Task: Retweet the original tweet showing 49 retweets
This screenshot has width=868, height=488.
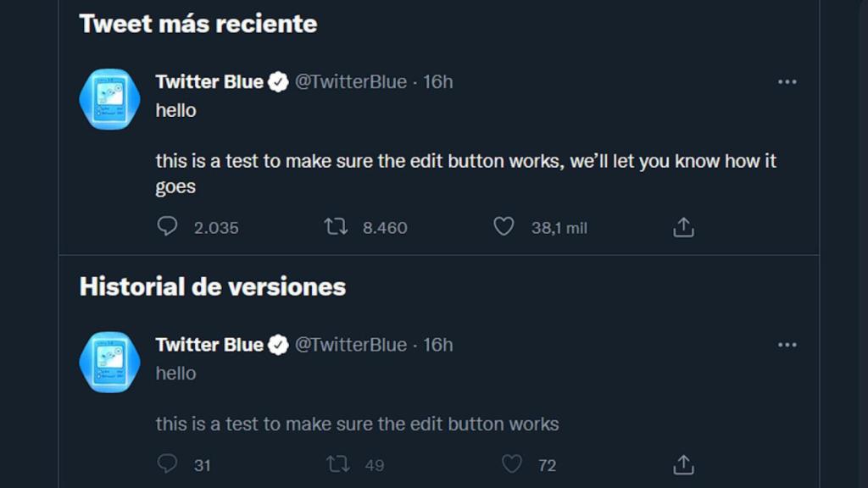Action: 337,464
